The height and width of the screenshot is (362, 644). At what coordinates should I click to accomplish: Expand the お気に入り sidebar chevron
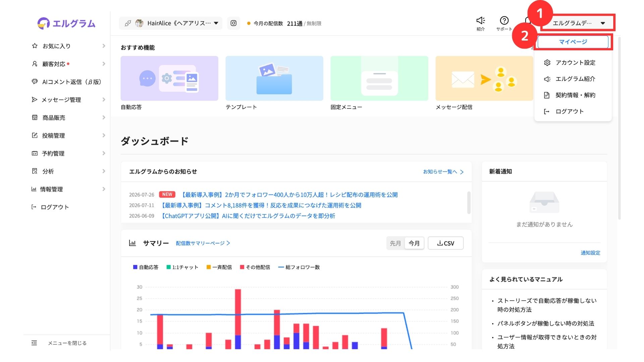coord(104,46)
